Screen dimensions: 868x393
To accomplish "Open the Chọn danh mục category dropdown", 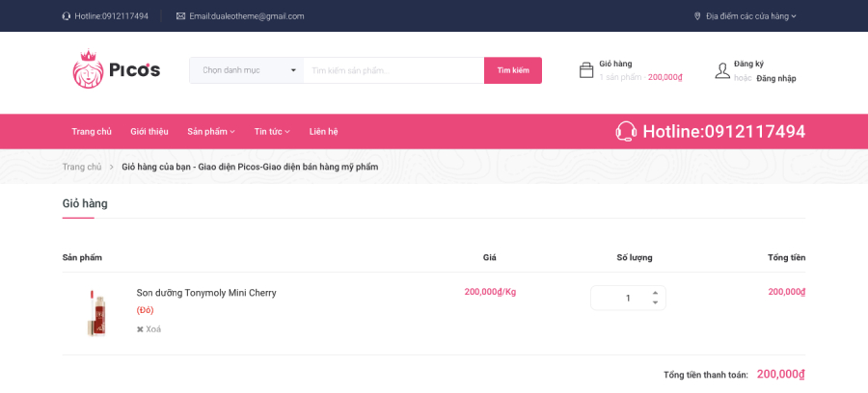I will click(x=246, y=70).
